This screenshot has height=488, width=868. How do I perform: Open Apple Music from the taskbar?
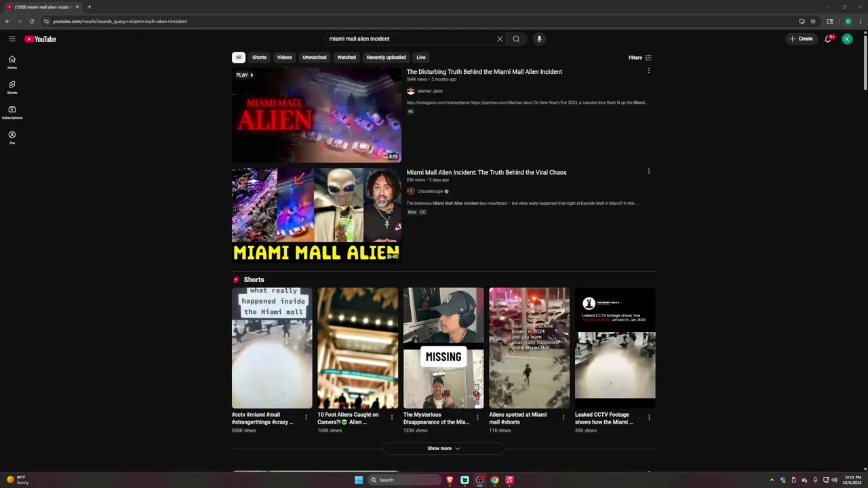(x=509, y=480)
